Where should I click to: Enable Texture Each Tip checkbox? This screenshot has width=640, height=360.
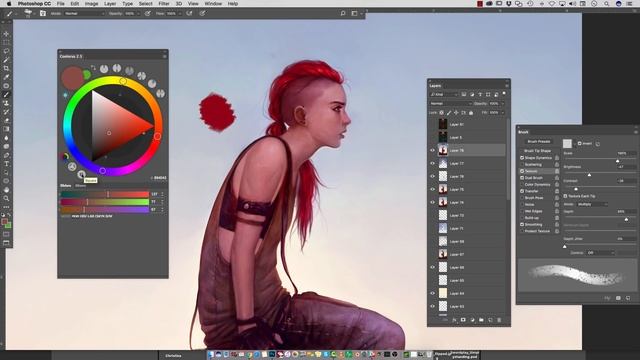[566, 196]
